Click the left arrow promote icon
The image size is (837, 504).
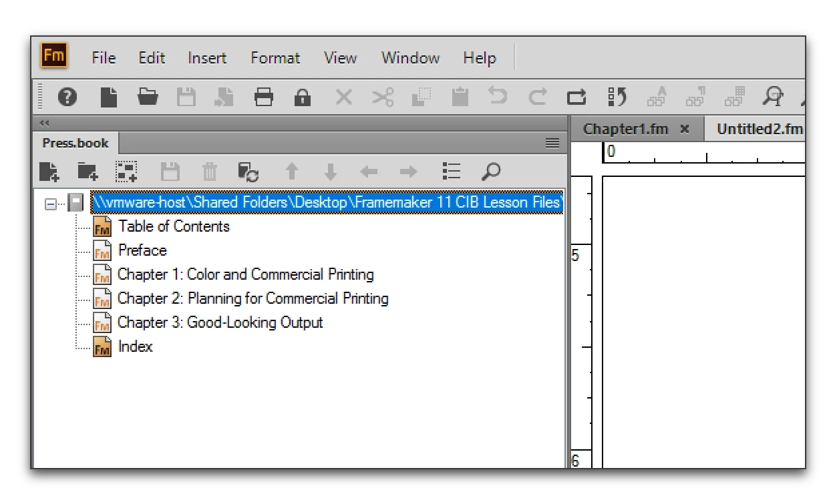[x=369, y=172]
